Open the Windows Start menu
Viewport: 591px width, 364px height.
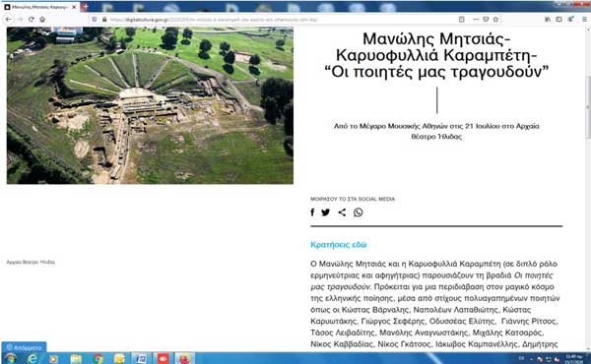10,358
